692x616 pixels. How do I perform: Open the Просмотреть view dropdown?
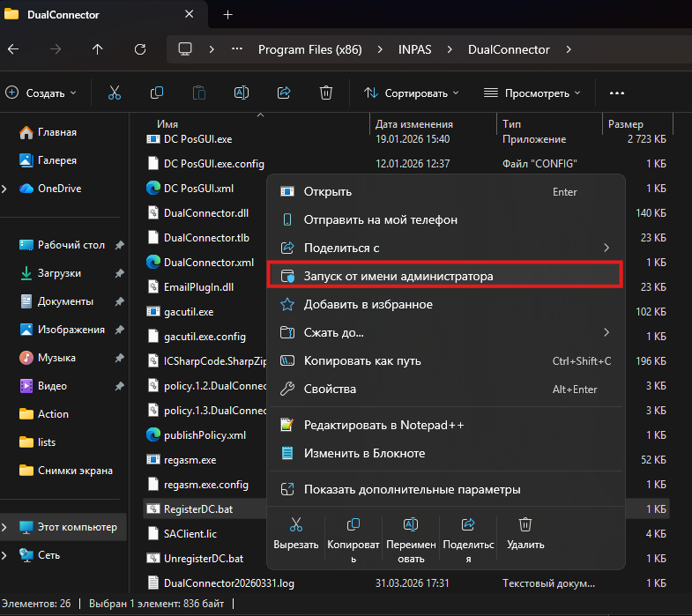tap(532, 93)
